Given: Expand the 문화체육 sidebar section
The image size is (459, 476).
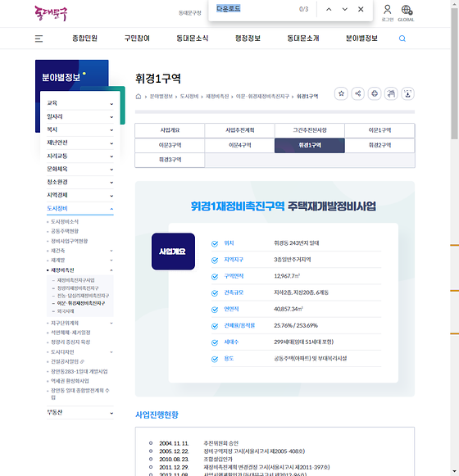Looking at the screenshot, I should tap(80, 169).
